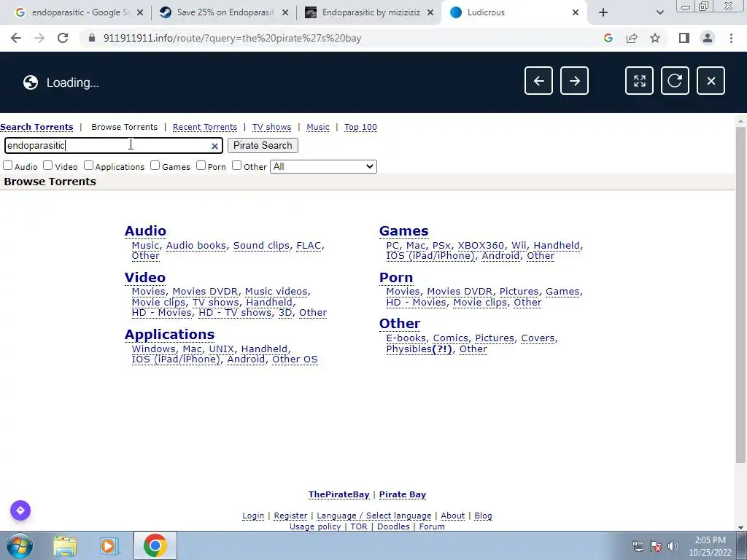Browse the PC games subcategory
Viewport: 747px width, 560px height.
pos(392,245)
